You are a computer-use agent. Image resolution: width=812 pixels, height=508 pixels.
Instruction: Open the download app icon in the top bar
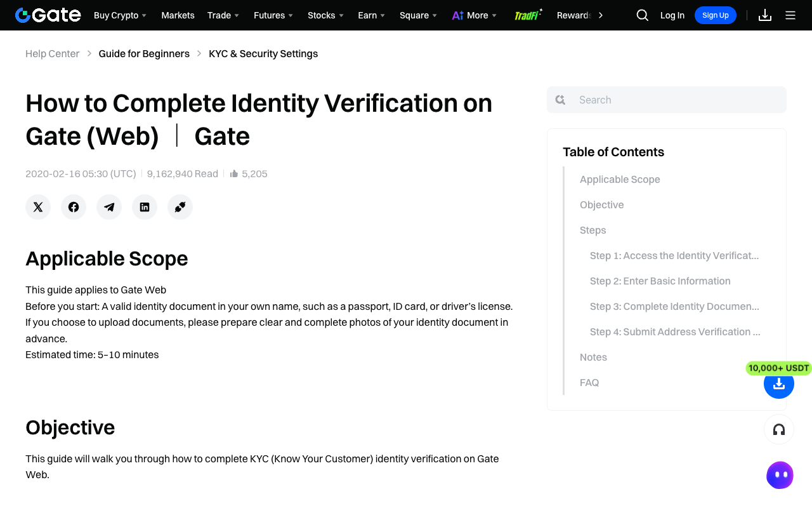click(765, 15)
